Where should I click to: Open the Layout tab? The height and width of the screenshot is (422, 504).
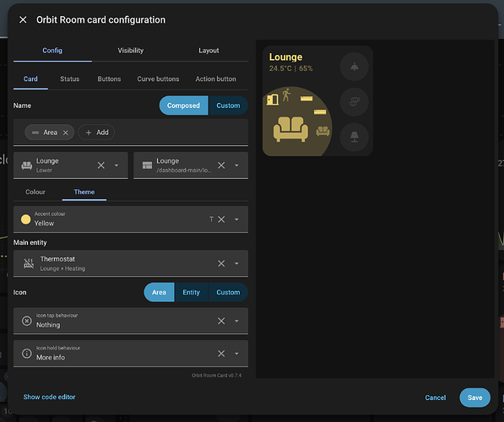pos(209,51)
